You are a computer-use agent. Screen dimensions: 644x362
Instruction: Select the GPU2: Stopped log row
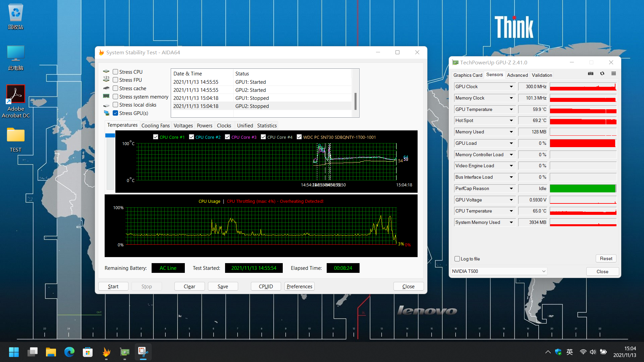(262, 106)
